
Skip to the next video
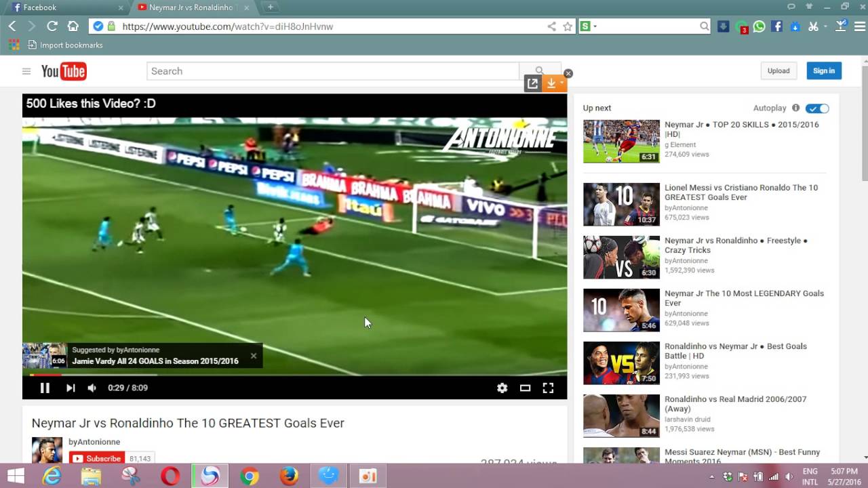[x=71, y=388]
